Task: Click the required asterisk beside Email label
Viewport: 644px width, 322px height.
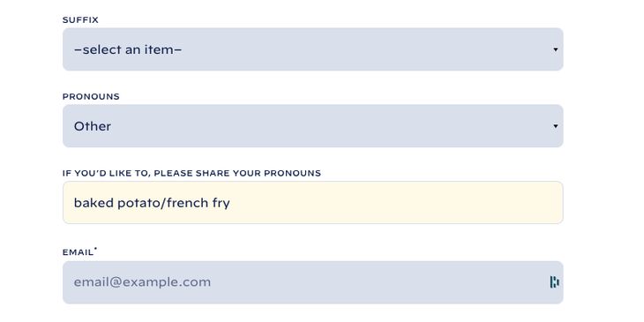Action: pyautogui.click(x=95, y=249)
